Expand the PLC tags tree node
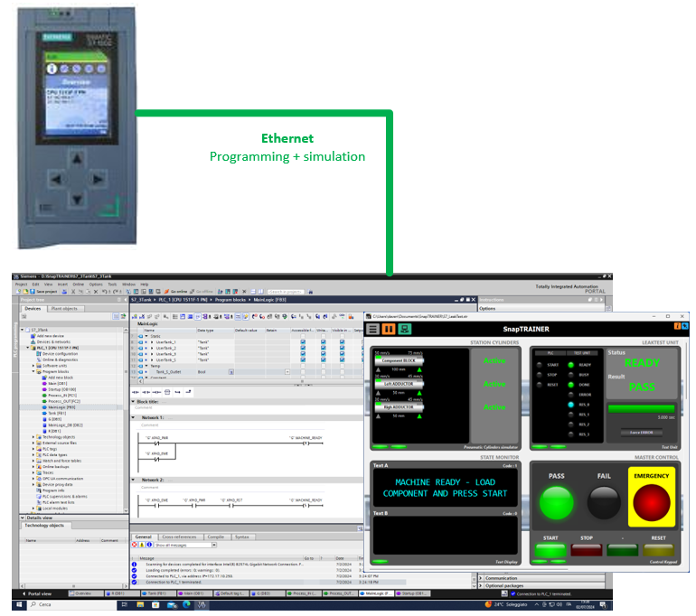 [x=33, y=449]
